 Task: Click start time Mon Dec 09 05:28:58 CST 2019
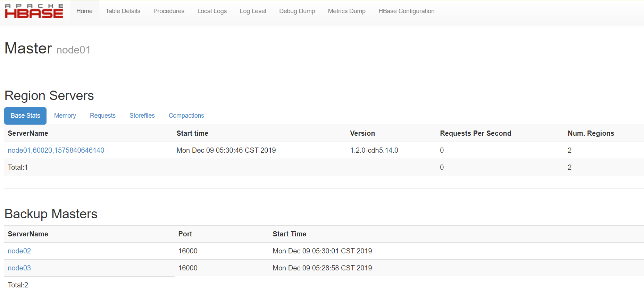322,268
